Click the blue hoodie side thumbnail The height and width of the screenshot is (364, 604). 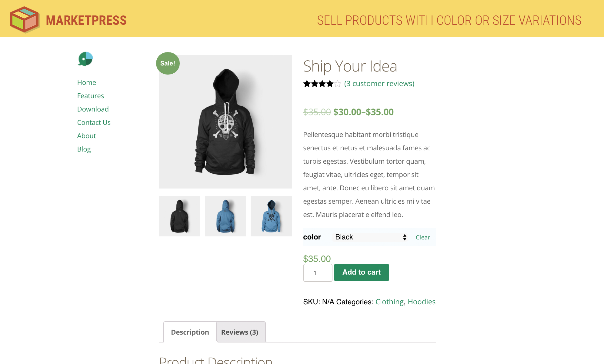coord(225,215)
